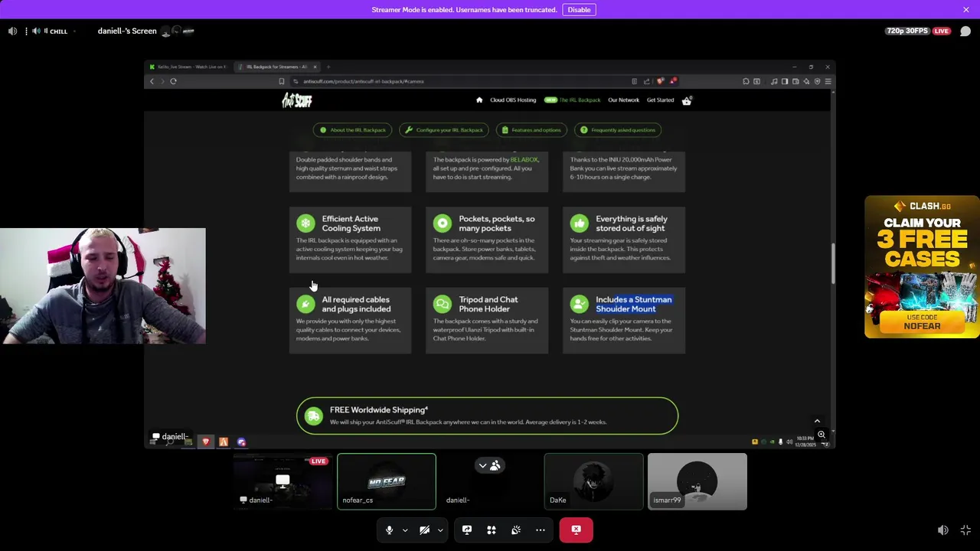Select the nofear_cs participant tile
980x551 pixels.
tap(387, 481)
